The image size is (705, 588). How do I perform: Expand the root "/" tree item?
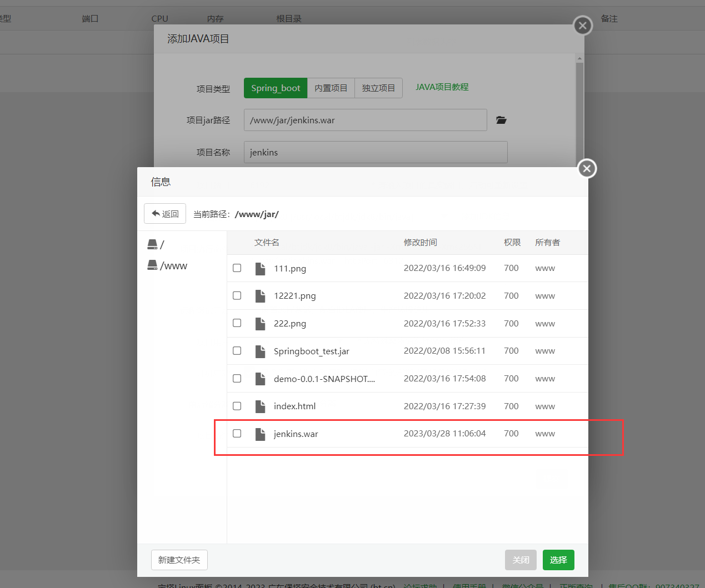click(x=161, y=244)
